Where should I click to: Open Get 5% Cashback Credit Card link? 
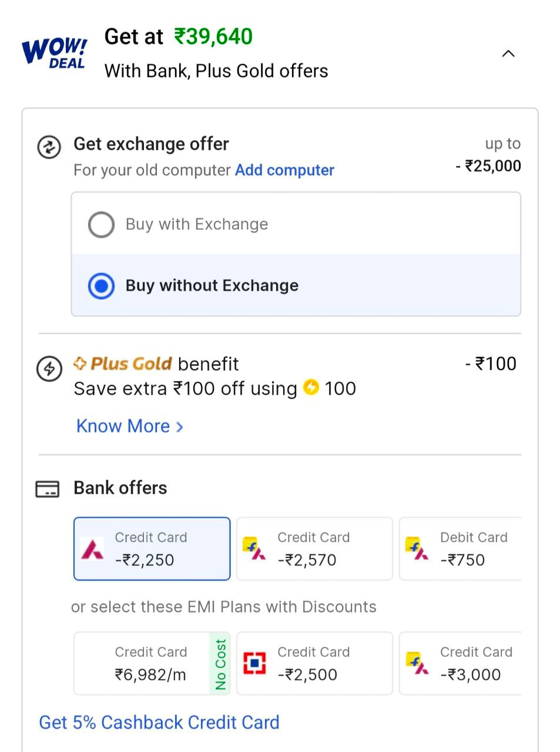tap(159, 722)
